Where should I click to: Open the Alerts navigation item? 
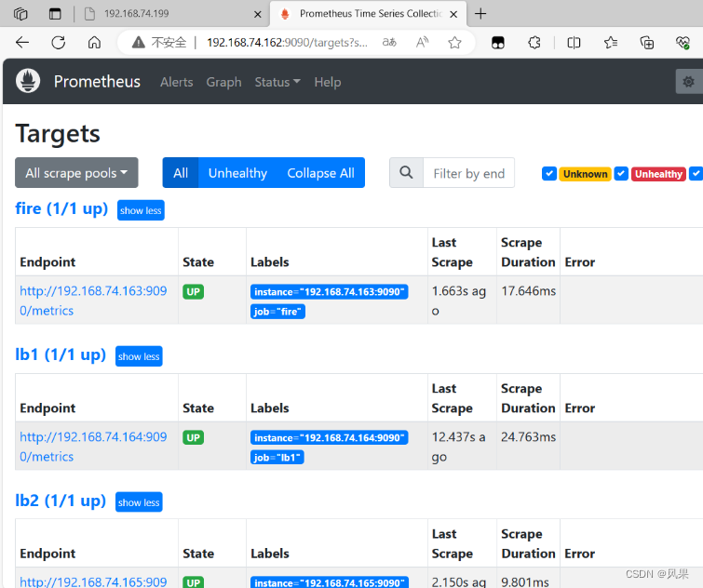coord(177,82)
